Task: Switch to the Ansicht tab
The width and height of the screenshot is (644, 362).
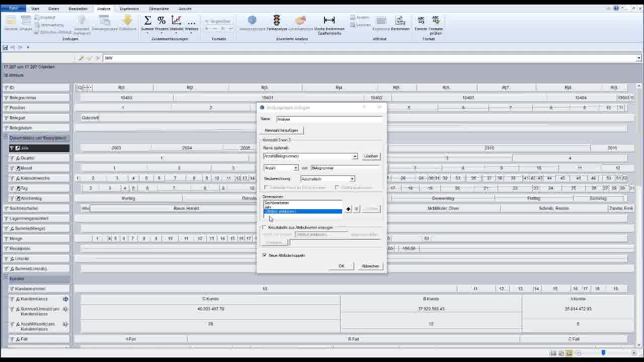Action: [x=185, y=9]
